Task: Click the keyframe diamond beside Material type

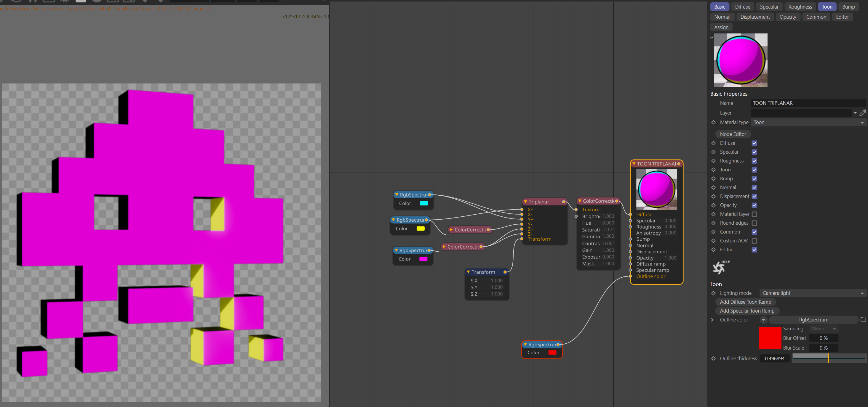Action: point(713,122)
